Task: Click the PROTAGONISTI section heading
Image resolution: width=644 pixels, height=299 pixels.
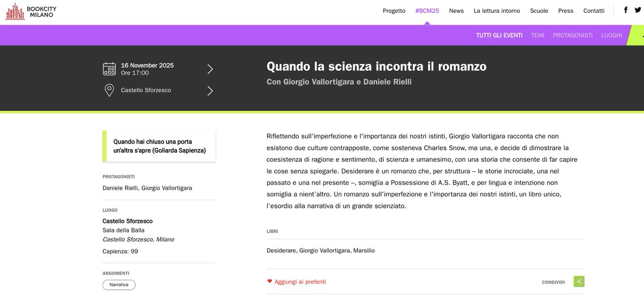Action: point(119,176)
